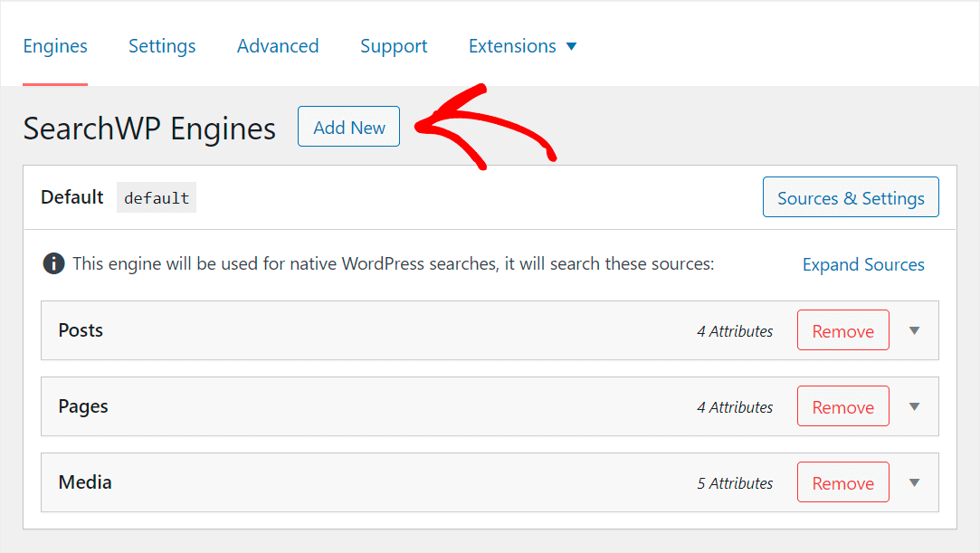The image size is (980, 553).
Task: Expand the Media source row arrow
Action: pyautogui.click(x=914, y=482)
